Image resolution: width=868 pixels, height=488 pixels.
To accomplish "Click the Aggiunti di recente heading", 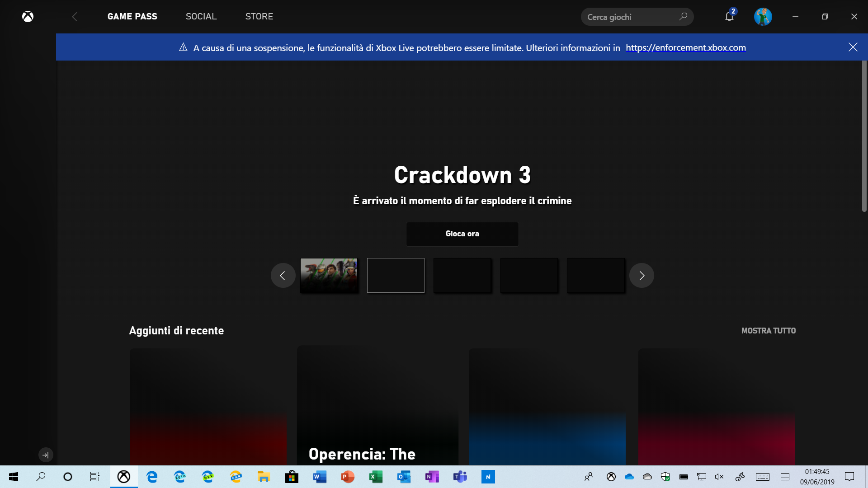I will pyautogui.click(x=176, y=331).
